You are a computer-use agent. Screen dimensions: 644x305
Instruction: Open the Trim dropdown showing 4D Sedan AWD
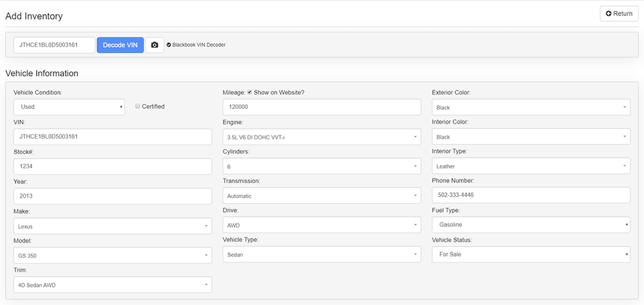click(113, 284)
